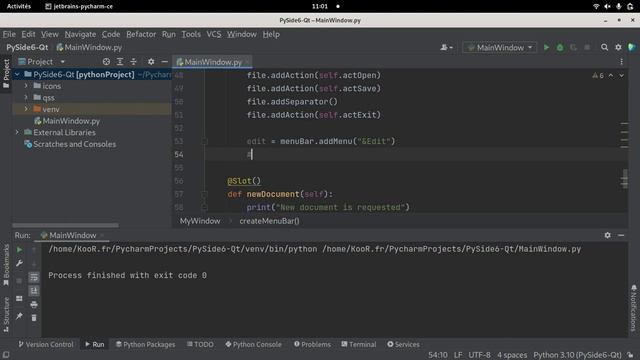640x360 pixels.
Task: Go to next highlighted error arrow
Action: point(621,76)
